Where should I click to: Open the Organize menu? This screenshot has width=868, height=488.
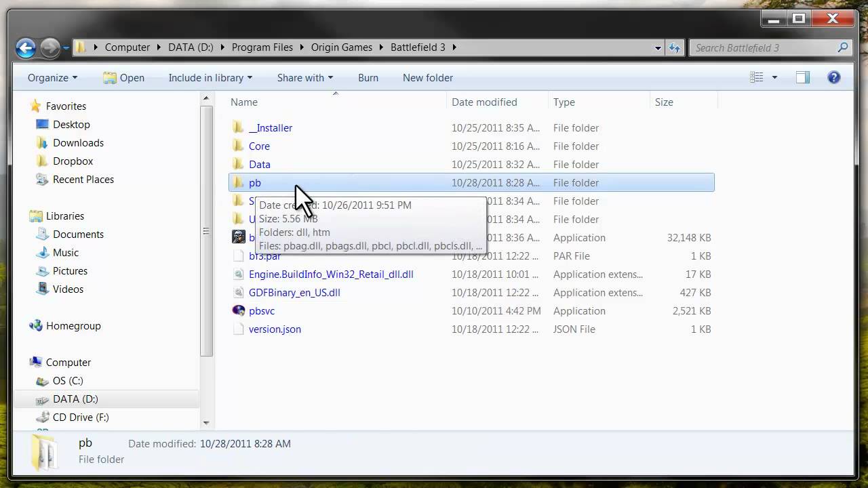pyautogui.click(x=52, y=78)
